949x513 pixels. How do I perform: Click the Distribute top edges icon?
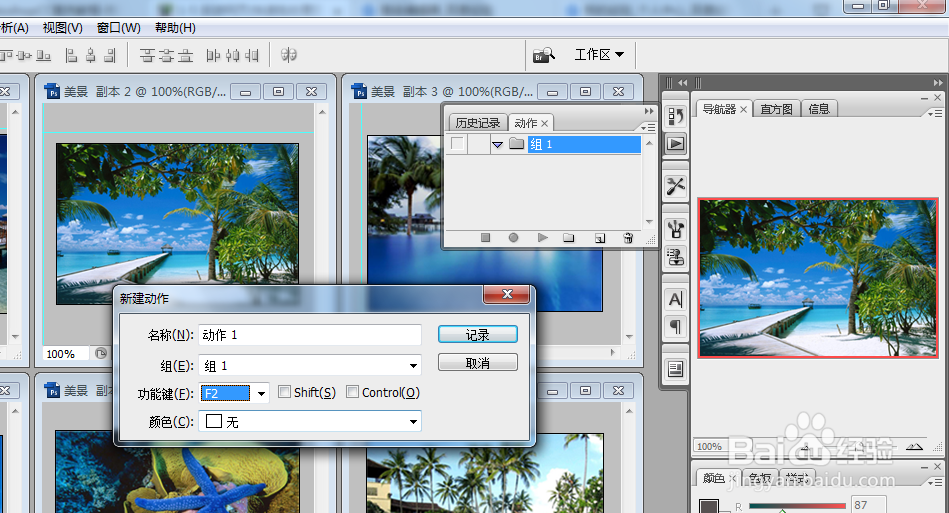click(x=147, y=56)
